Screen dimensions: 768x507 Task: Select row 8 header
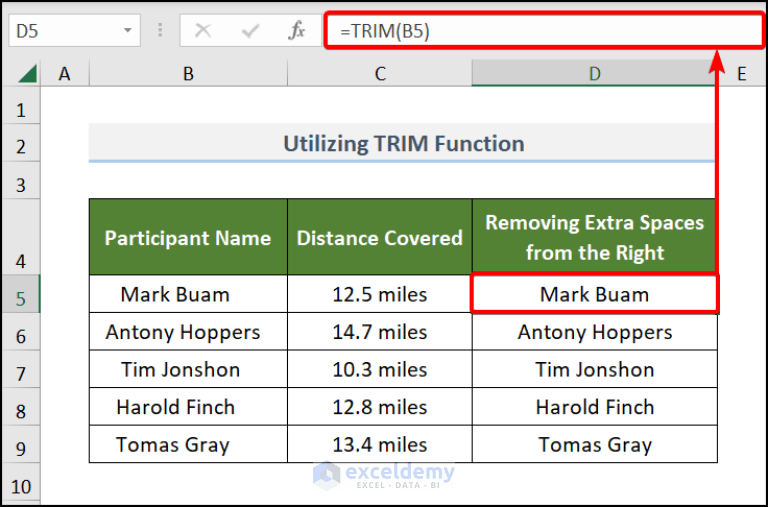[x=21, y=407]
